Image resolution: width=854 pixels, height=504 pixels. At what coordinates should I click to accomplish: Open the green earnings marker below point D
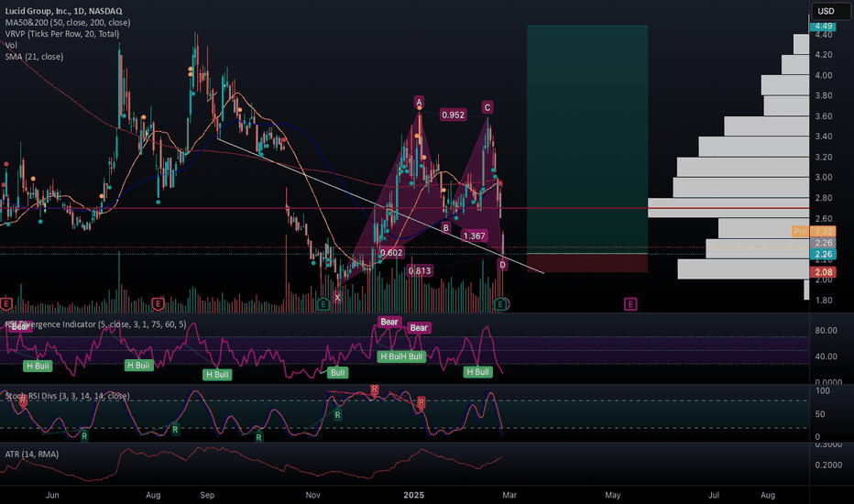(x=500, y=304)
